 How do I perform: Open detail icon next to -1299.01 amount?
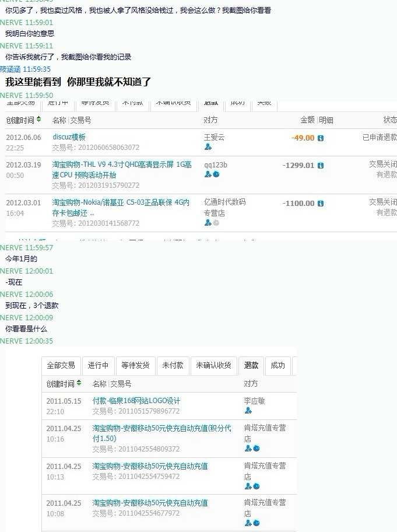pos(321,166)
